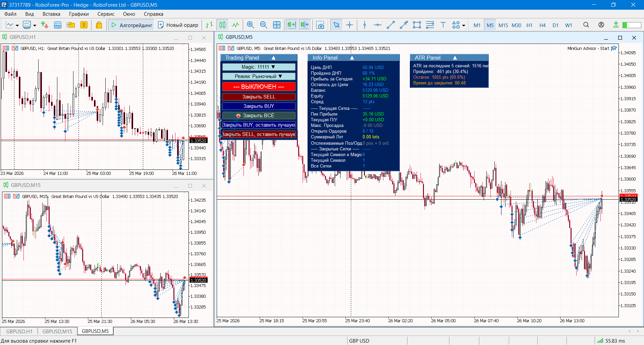This screenshot has width=644, height=345.
Task: Draw a horizontal line on chart
Action: [378, 25]
